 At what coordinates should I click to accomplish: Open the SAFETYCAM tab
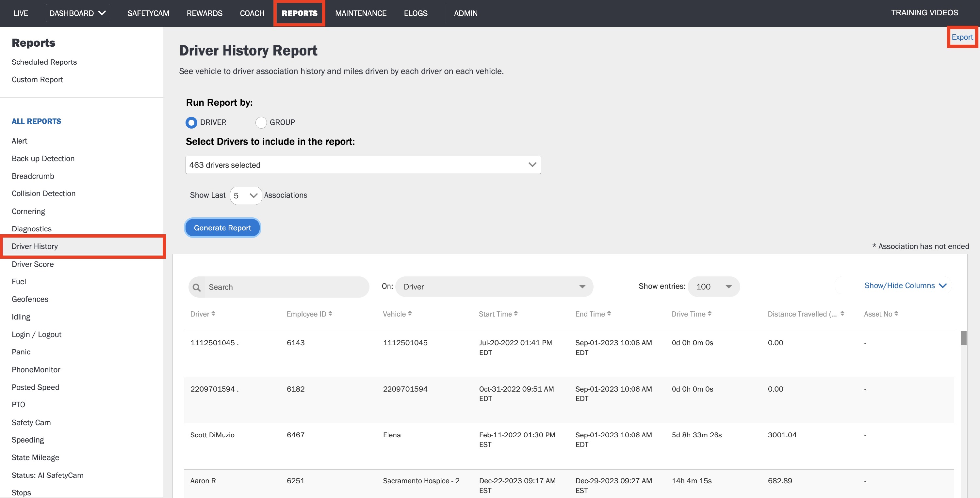click(x=148, y=13)
